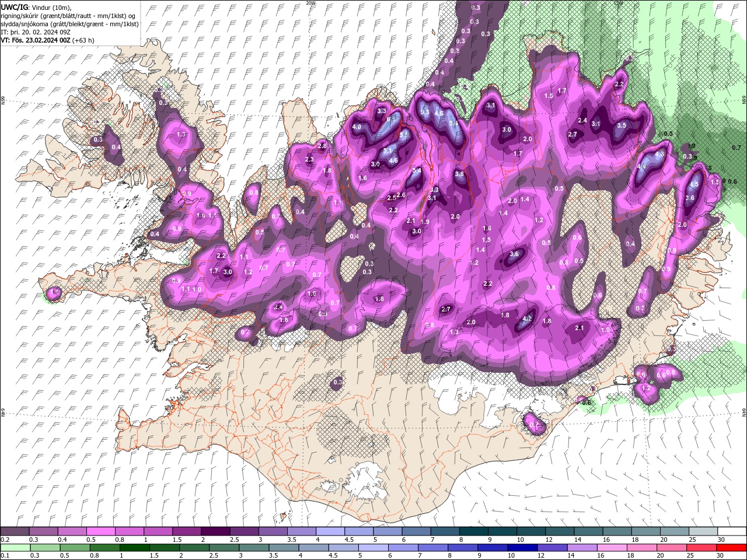Click the "VT: Fös. 23.02.2024 00Z (+63 h)" line
747x560 pixels.
[x=47, y=40]
